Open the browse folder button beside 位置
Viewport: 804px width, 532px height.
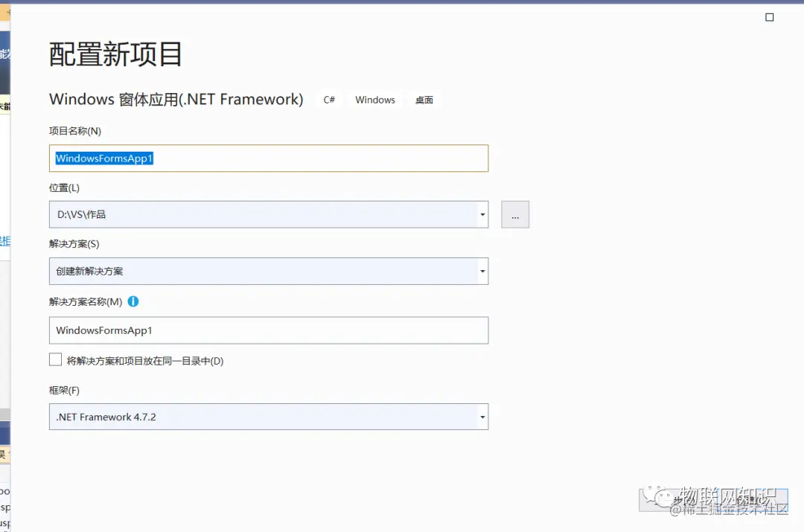[x=515, y=214]
